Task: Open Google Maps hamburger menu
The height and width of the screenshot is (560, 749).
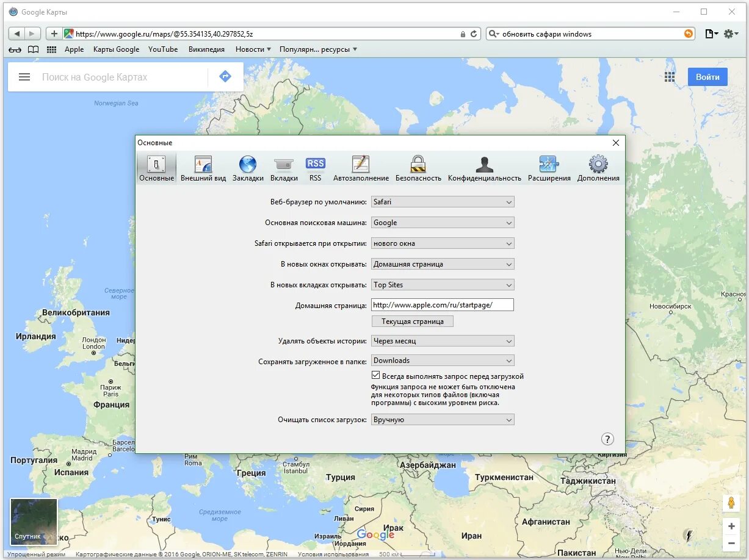Action: pos(24,77)
